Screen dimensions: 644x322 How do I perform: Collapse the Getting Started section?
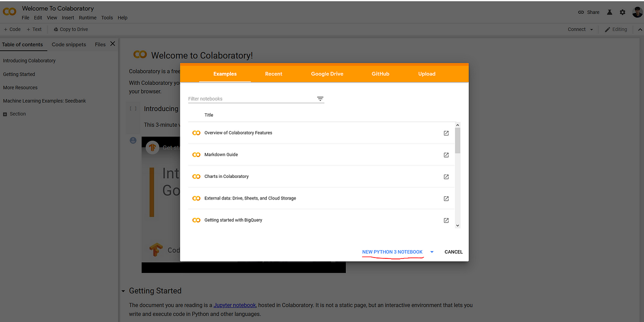[x=123, y=291]
